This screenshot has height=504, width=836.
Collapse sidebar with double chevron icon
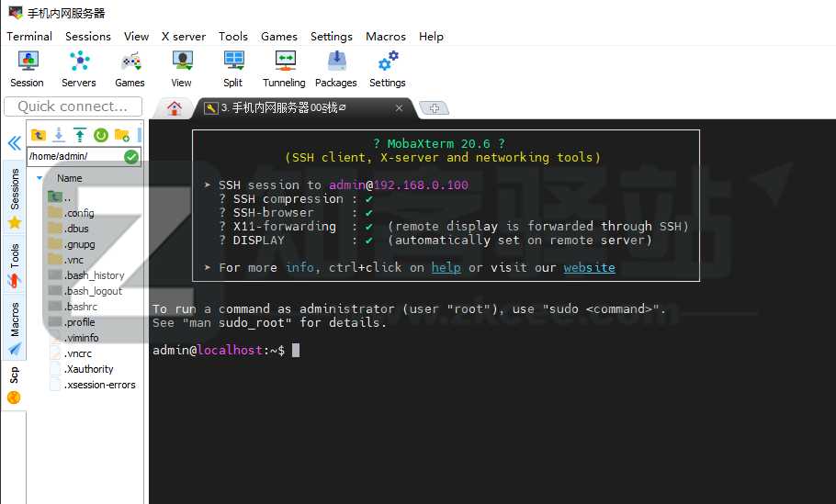tap(15, 143)
